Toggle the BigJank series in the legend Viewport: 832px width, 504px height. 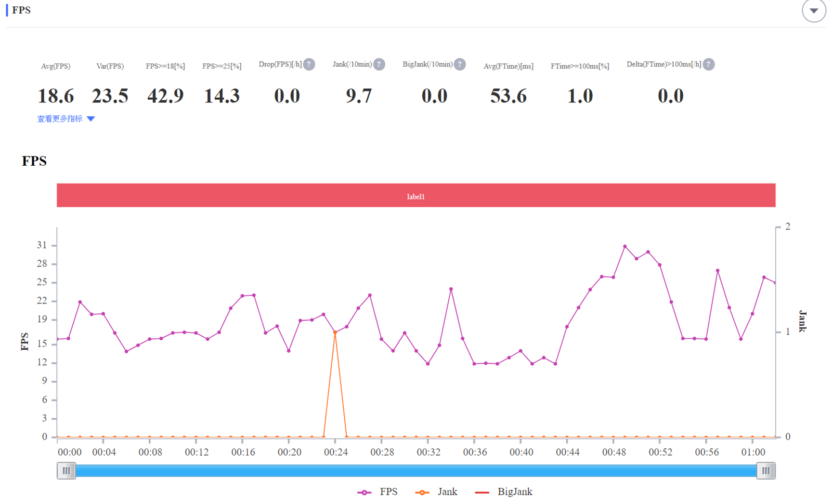[x=504, y=492]
